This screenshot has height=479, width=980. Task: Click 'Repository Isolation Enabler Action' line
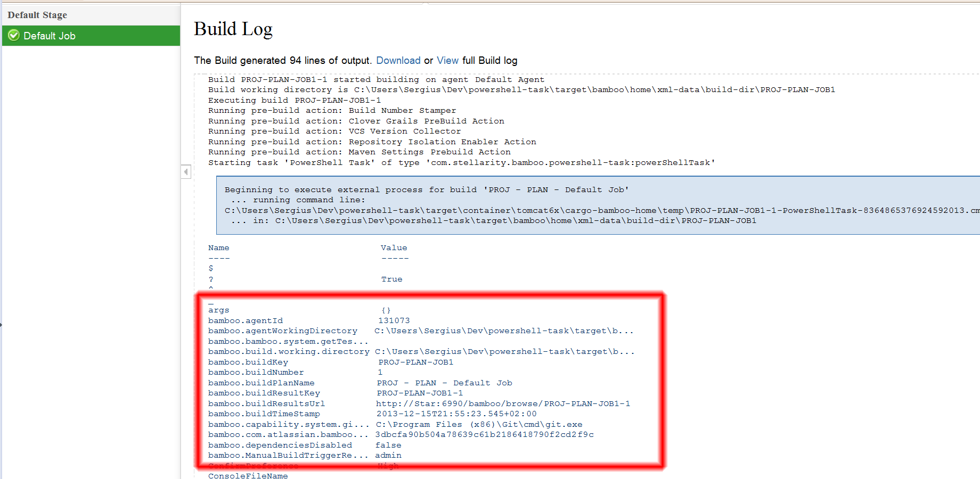[x=372, y=142]
